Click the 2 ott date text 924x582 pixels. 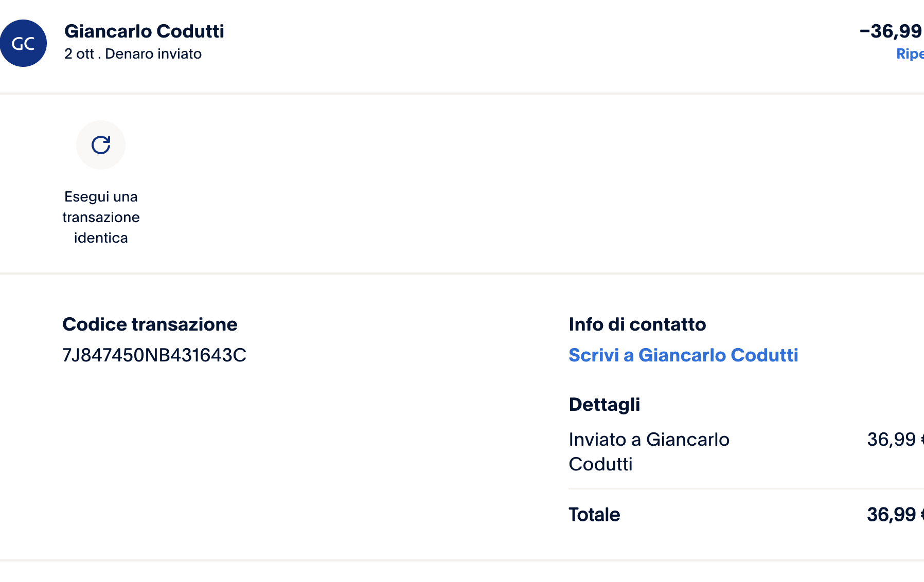pos(79,54)
